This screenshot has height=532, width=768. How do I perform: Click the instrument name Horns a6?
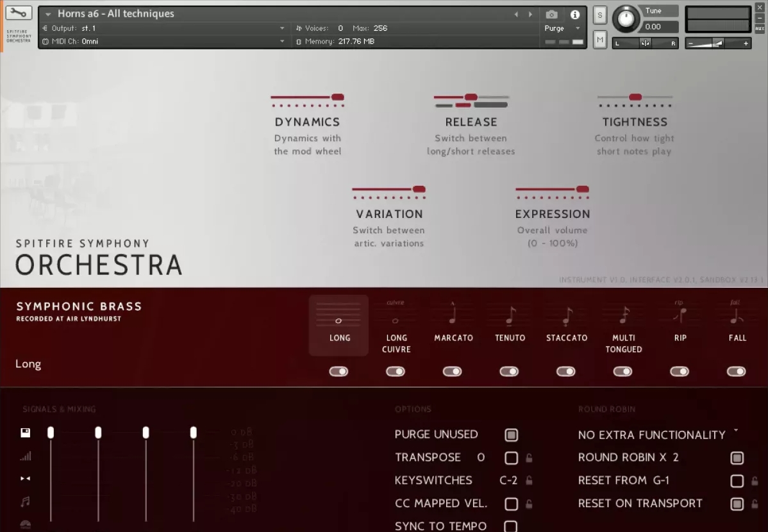pos(115,13)
